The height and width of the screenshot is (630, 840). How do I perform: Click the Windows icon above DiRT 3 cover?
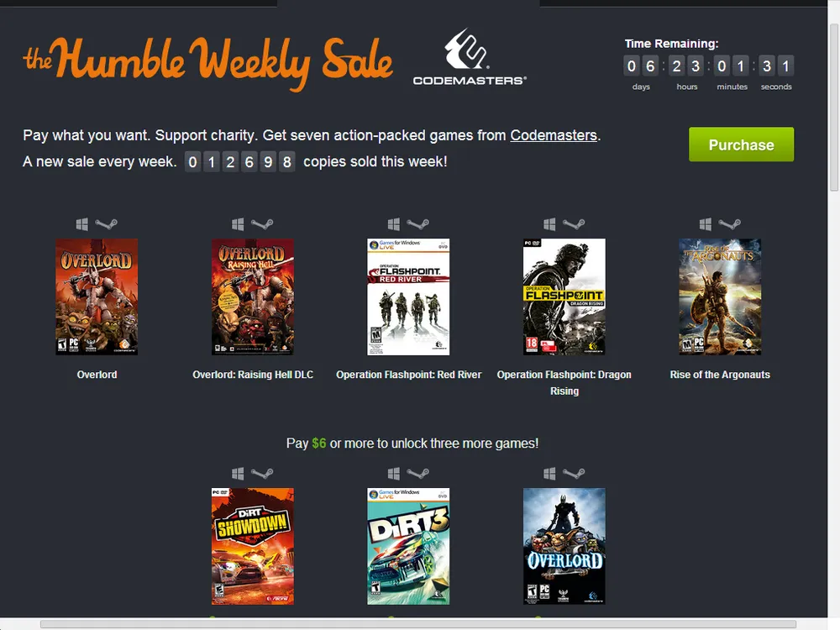[x=394, y=473]
